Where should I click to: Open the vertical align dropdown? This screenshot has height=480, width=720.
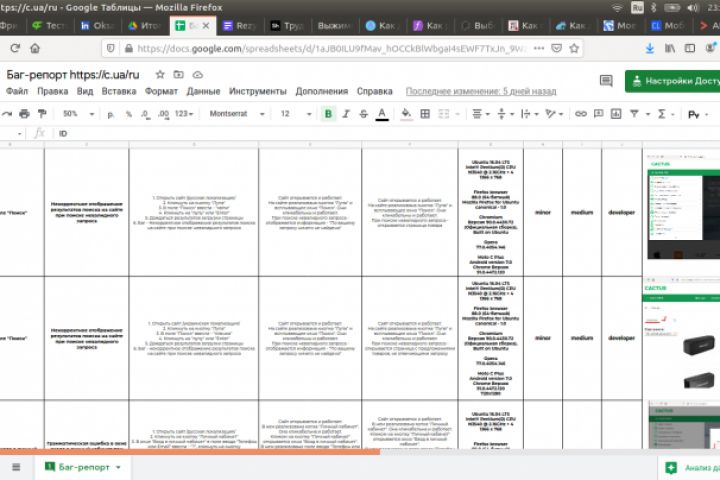click(505, 113)
